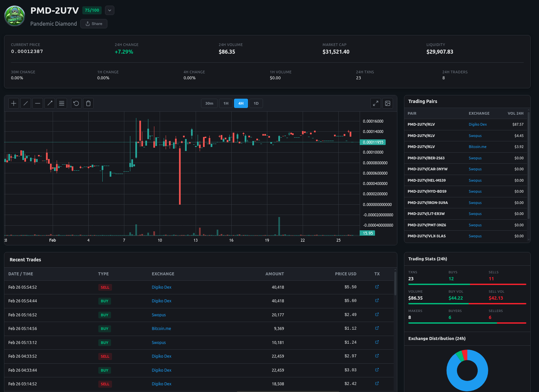Delete all chart drawings with trash icon

pos(88,103)
